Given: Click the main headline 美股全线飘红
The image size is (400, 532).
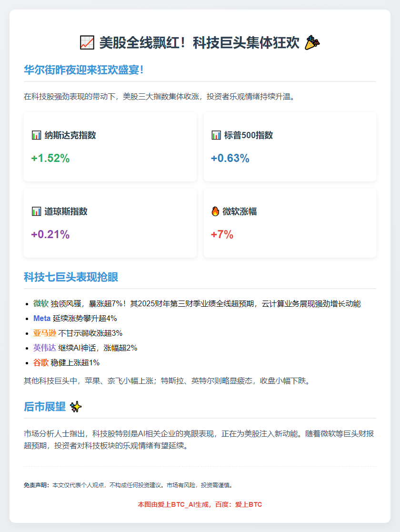Looking at the screenshot, I should [200, 43].
